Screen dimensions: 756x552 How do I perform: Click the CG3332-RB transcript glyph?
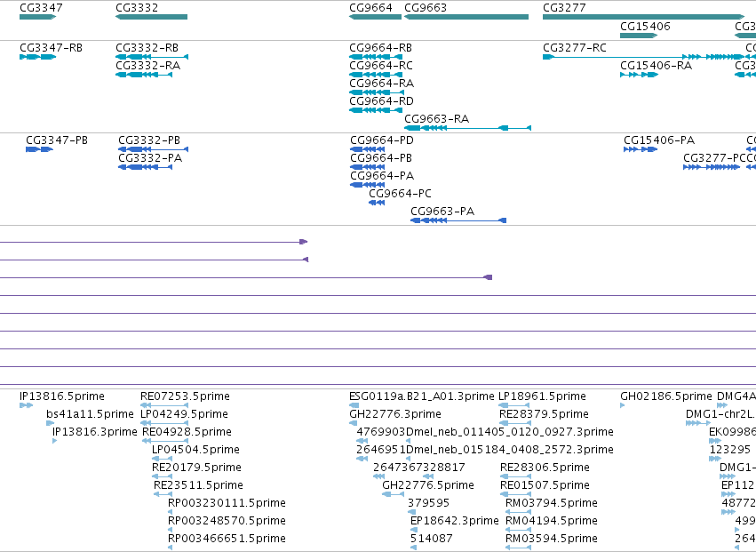pos(152,57)
